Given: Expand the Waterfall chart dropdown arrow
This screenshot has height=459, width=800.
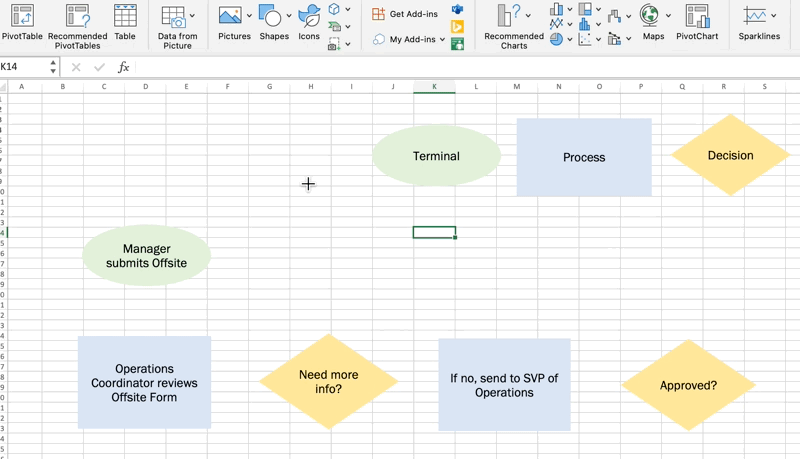Looking at the screenshot, I should click(629, 16).
